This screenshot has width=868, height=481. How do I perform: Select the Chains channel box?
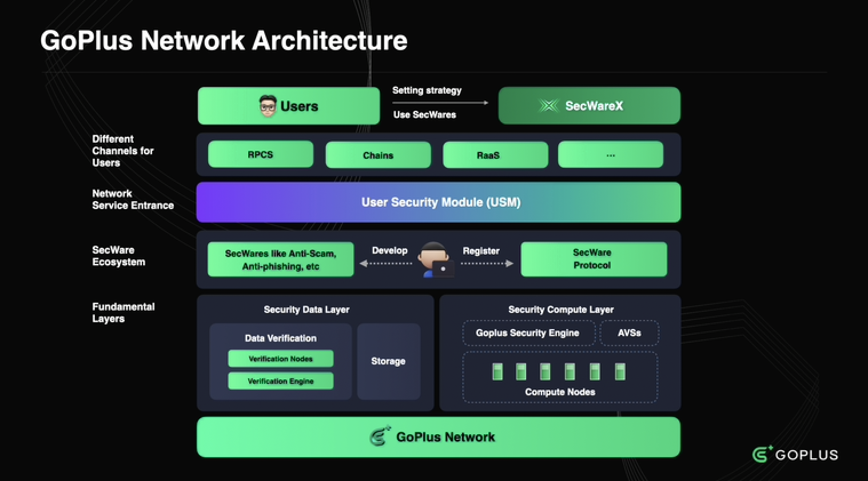pyautogui.click(x=378, y=155)
